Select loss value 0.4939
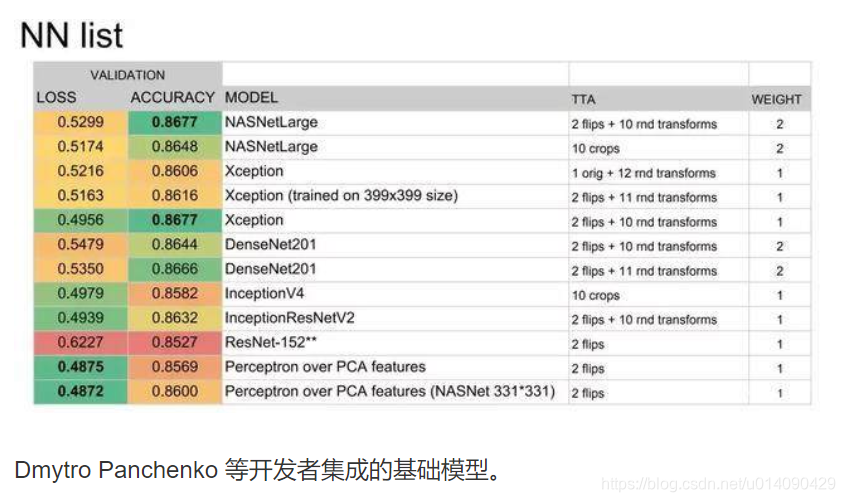 [80, 318]
